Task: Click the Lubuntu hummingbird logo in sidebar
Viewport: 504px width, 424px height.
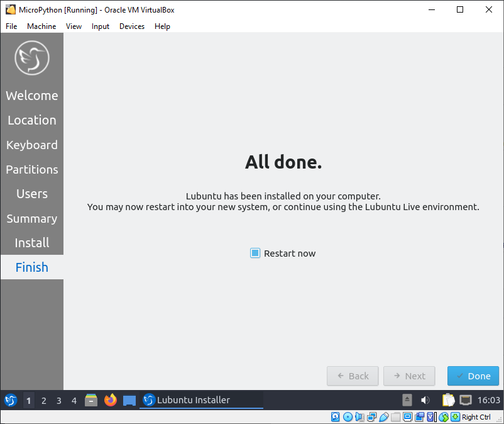Action: point(32,58)
